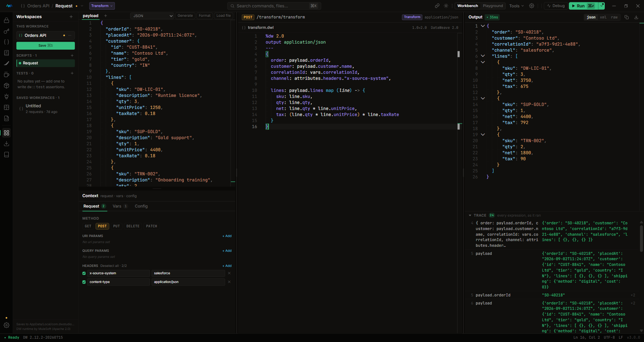Click the coffee cup sidebar icon
Screen dimensions: 644x342
tap(6, 74)
